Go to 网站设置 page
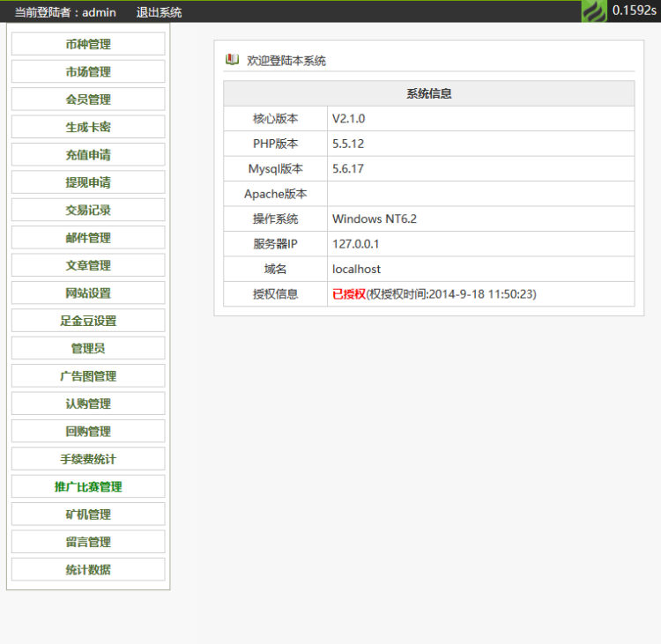The height and width of the screenshot is (644, 661). click(88, 292)
